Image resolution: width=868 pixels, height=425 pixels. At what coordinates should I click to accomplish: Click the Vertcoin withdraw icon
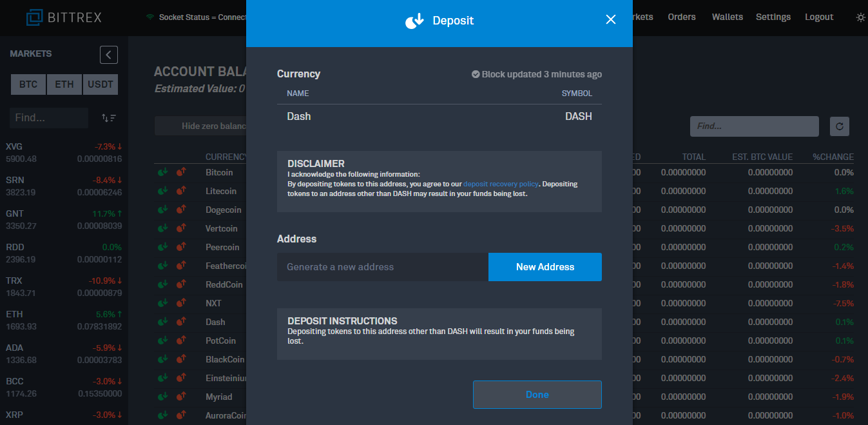click(181, 228)
